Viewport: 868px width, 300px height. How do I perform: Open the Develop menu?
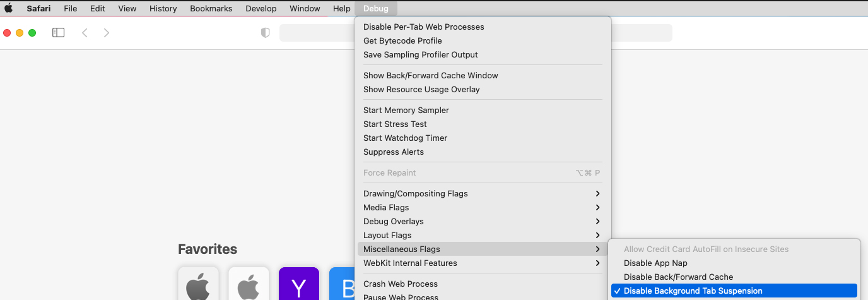point(261,9)
